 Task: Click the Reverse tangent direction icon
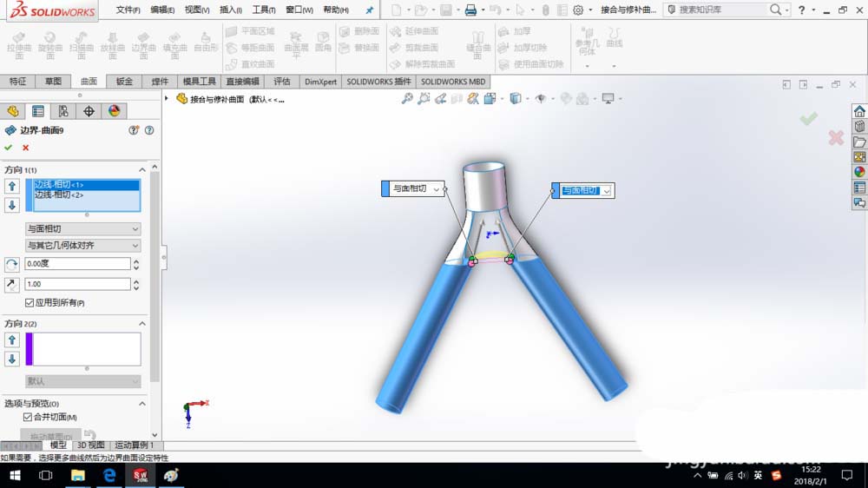(x=12, y=285)
